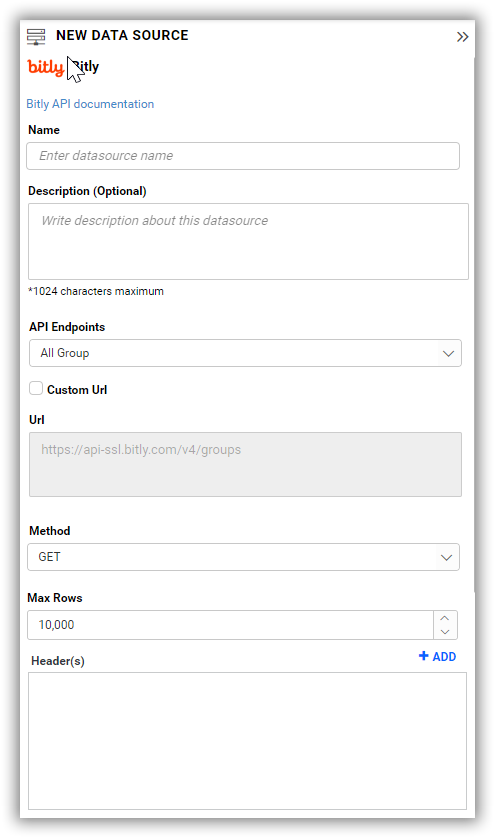Expand the Method dropdown arrow

pos(446,557)
